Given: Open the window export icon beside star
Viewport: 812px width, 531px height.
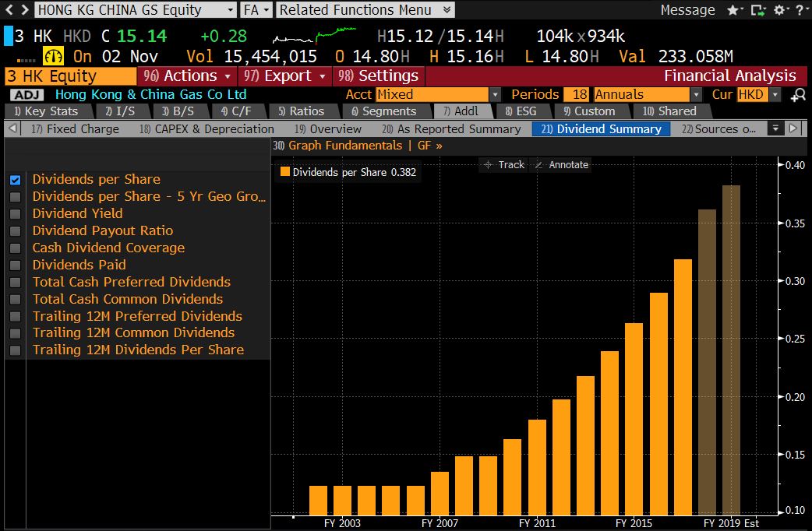Looking at the screenshot, I should (x=757, y=10).
